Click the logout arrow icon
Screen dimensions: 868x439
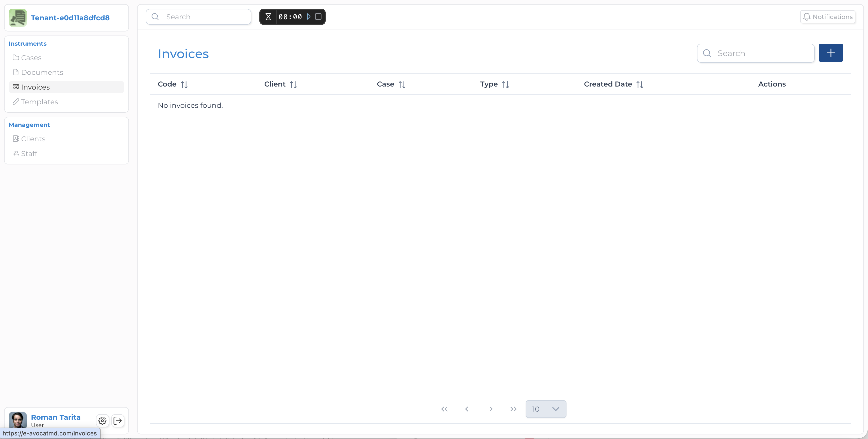point(118,420)
